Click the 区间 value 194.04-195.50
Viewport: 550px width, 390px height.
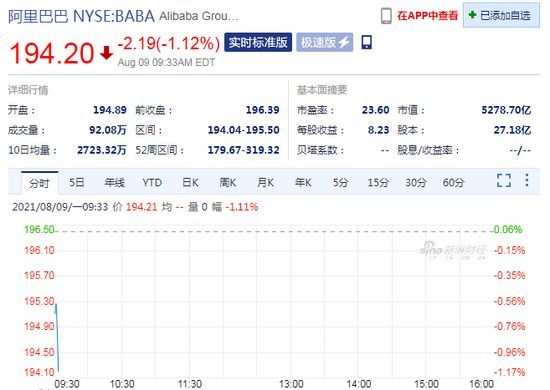(x=243, y=130)
